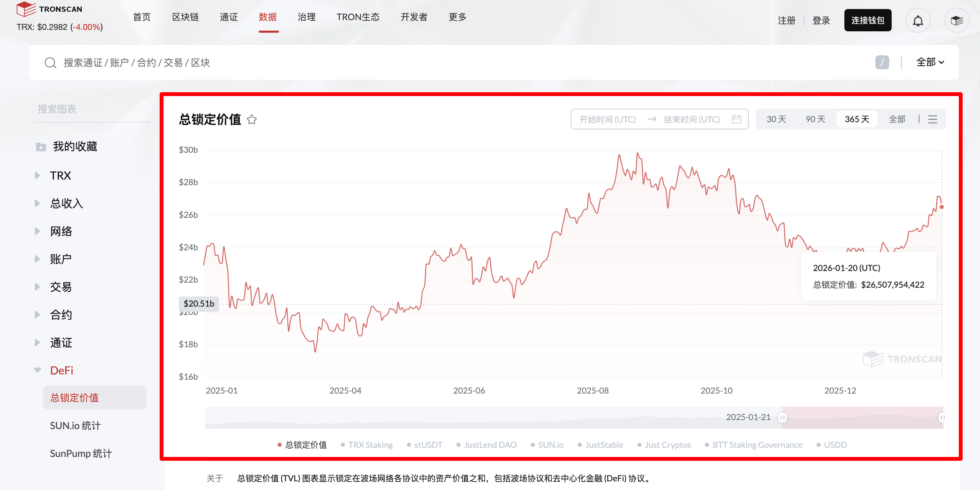This screenshot has height=490, width=980.
Task: Click the highlighted range in the timeline slider
Action: 862,418
